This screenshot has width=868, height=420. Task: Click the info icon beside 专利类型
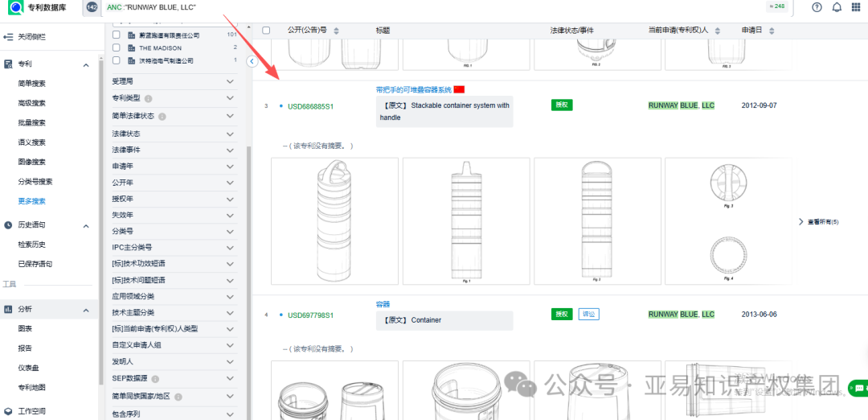click(149, 99)
